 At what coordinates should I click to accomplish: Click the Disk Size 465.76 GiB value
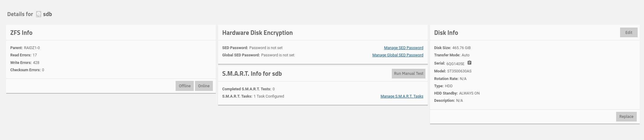tap(461, 48)
